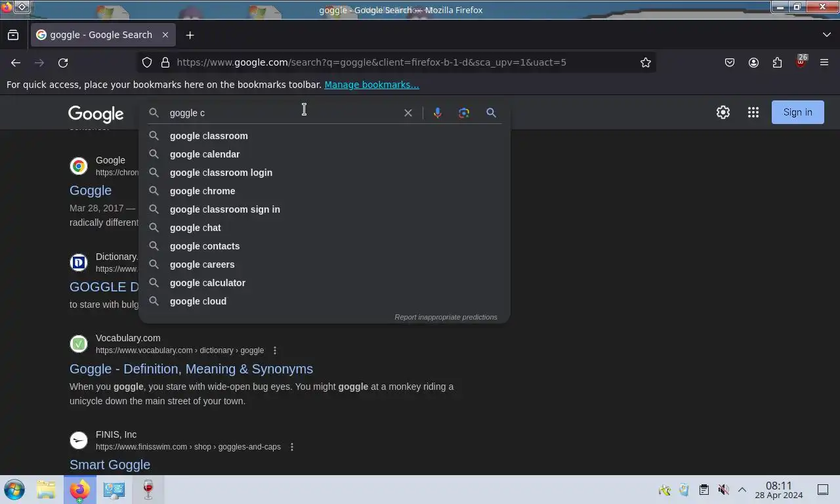840x504 pixels.
Task: Click the forward navigation arrow
Action: point(39,62)
